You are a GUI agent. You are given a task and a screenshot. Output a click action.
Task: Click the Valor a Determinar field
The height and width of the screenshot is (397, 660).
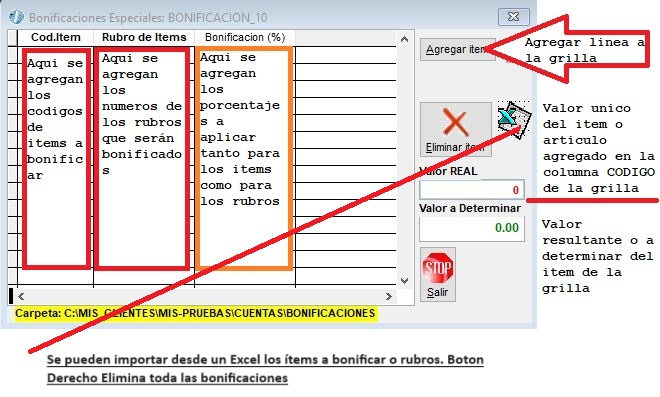[x=472, y=228]
